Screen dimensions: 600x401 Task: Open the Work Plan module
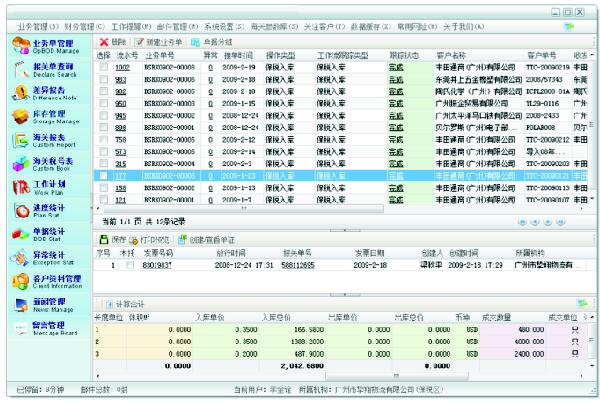[x=44, y=190]
